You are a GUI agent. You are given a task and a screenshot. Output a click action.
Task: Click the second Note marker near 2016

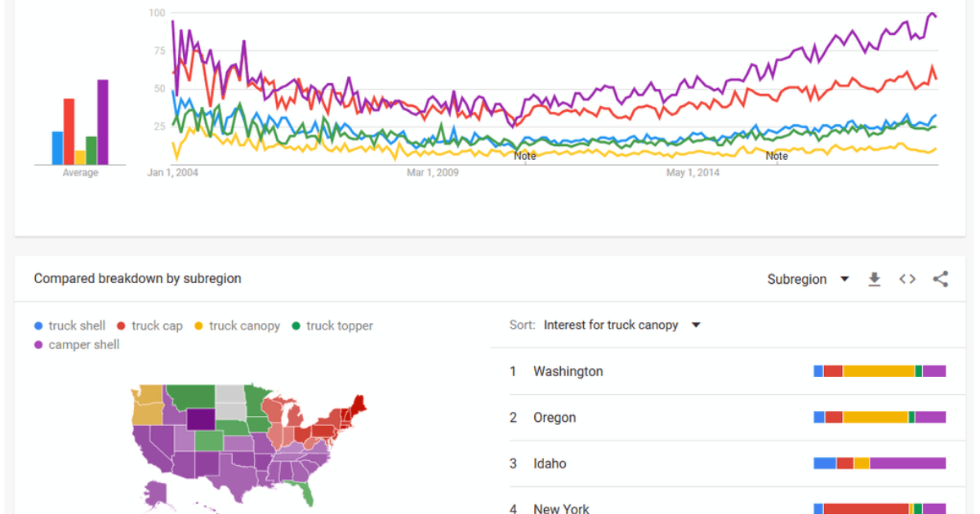point(777,155)
